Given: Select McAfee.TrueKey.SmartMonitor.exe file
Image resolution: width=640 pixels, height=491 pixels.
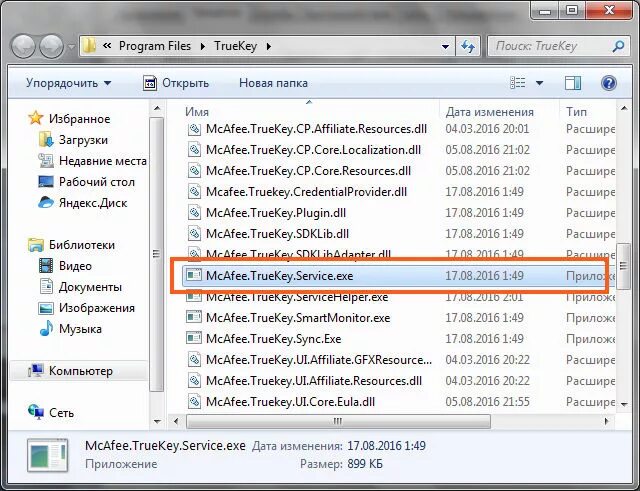Looking at the screenshot, I should 298,318.
